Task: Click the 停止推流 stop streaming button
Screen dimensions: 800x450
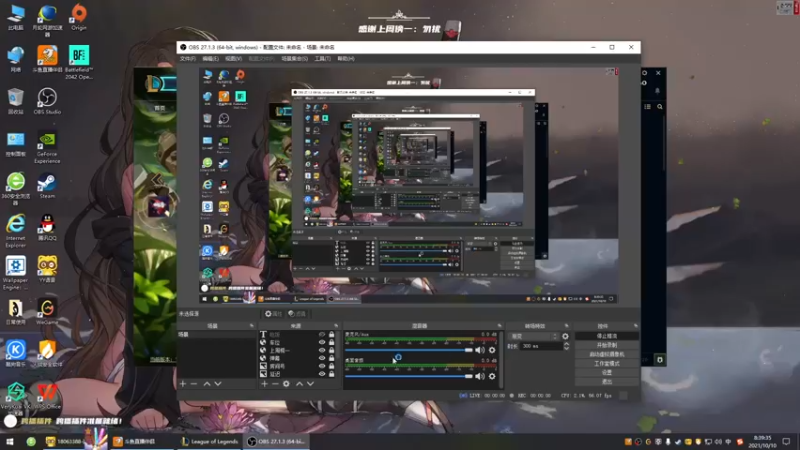Action: pyautogui.click(x=607, y=336)
